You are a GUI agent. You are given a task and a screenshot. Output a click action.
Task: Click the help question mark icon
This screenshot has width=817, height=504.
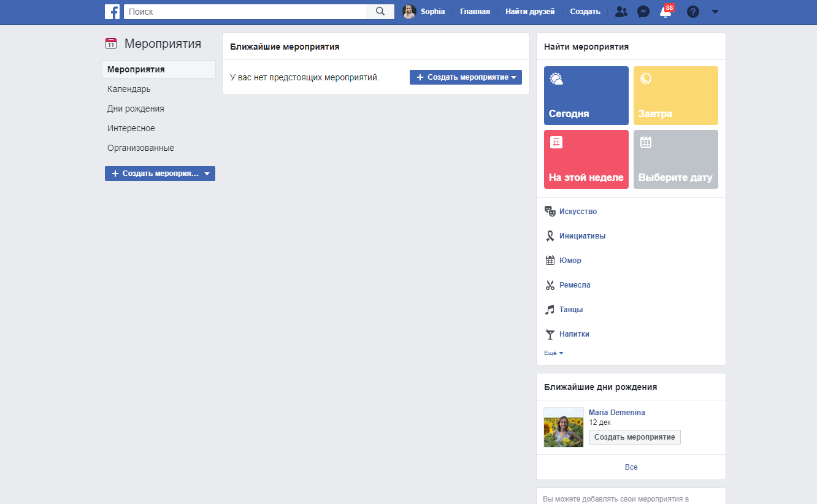693,12
